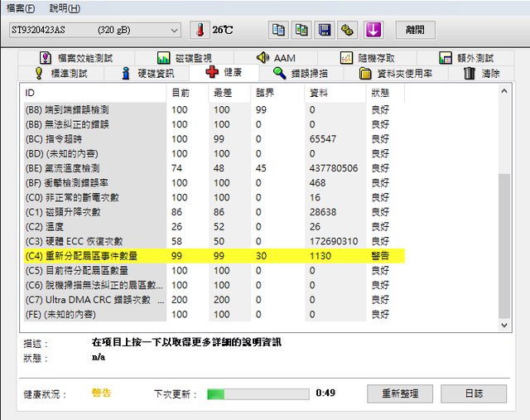Click the 重新整理 button
The height and width of the screenshot is (420, 530).
[399, 393]
